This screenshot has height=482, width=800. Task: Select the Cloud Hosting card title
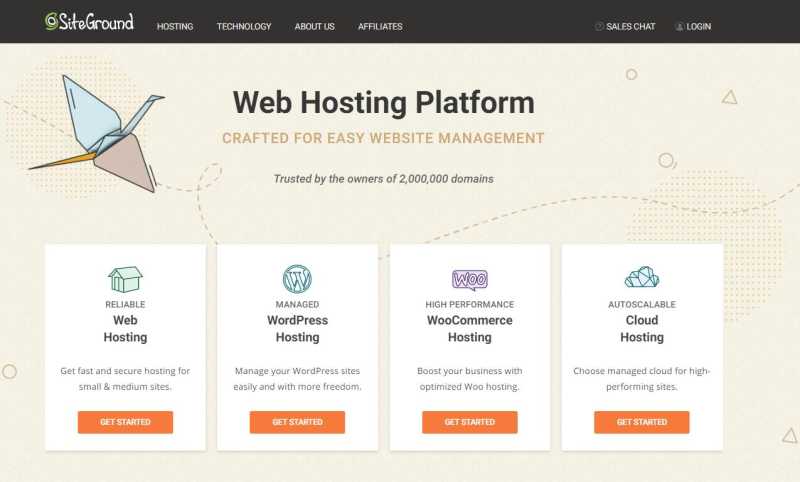(x=642, y=328)
